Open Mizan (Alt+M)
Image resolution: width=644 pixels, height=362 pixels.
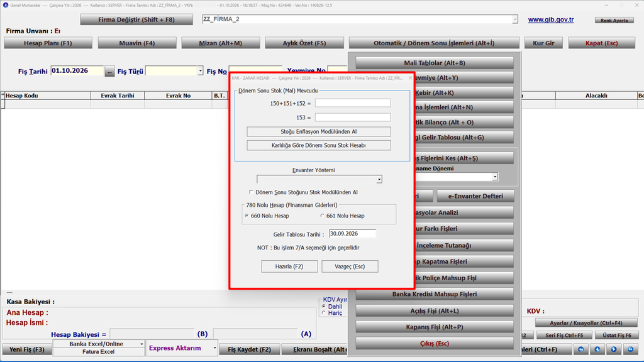click(221, 43)
